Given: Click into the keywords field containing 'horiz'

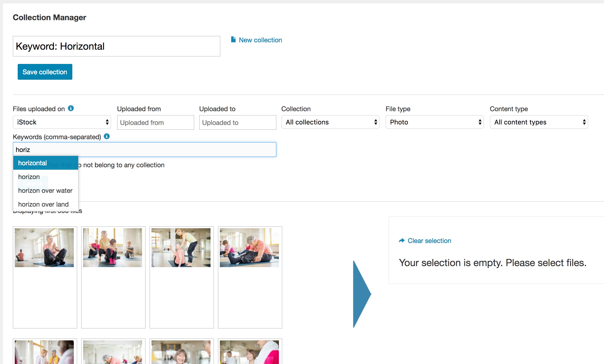Looking at the screenshot, I should [145, 150].
